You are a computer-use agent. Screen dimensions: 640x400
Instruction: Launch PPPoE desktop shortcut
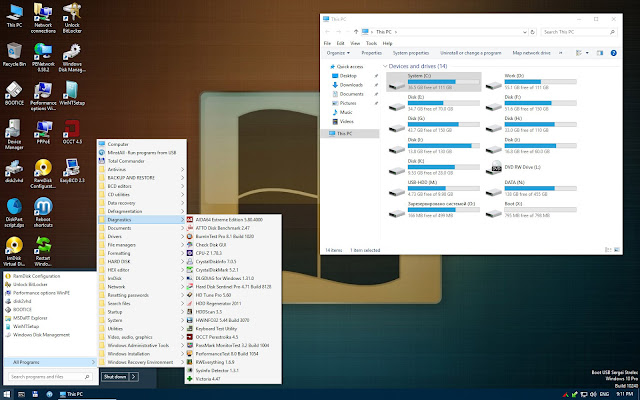[x=43, y=132]
